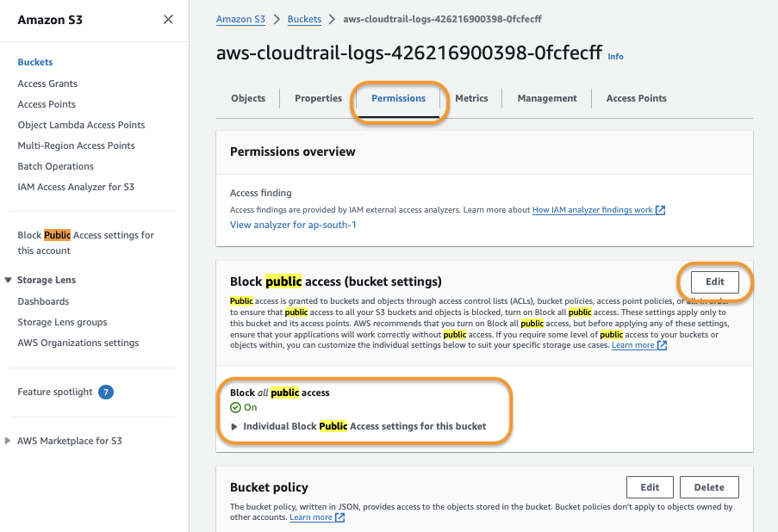Click the aws-cloudtrail-logs bucket page title
The height and width of the screenshot is (532, 778).
[x=409, y=53]
